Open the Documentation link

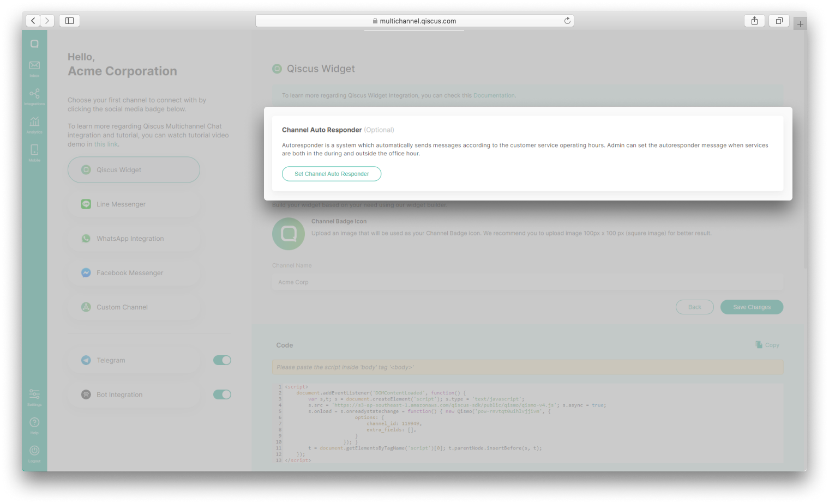[x=494, y=95]
